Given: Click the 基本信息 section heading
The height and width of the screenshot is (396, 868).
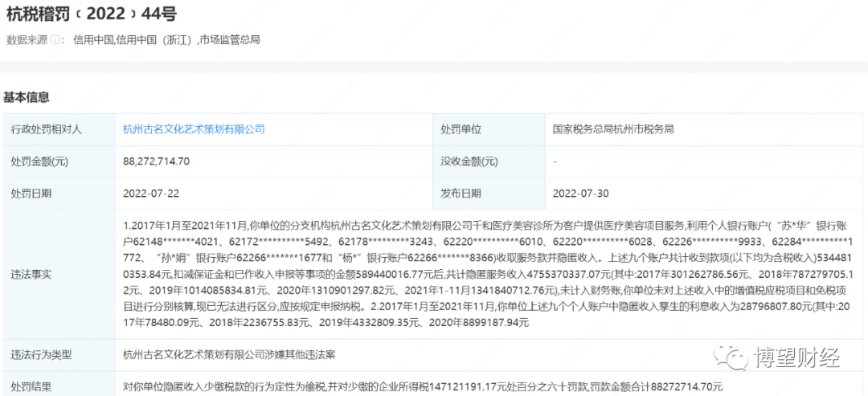Looking at the screenshot, I should pyautogui.click(x=27, y=98).
